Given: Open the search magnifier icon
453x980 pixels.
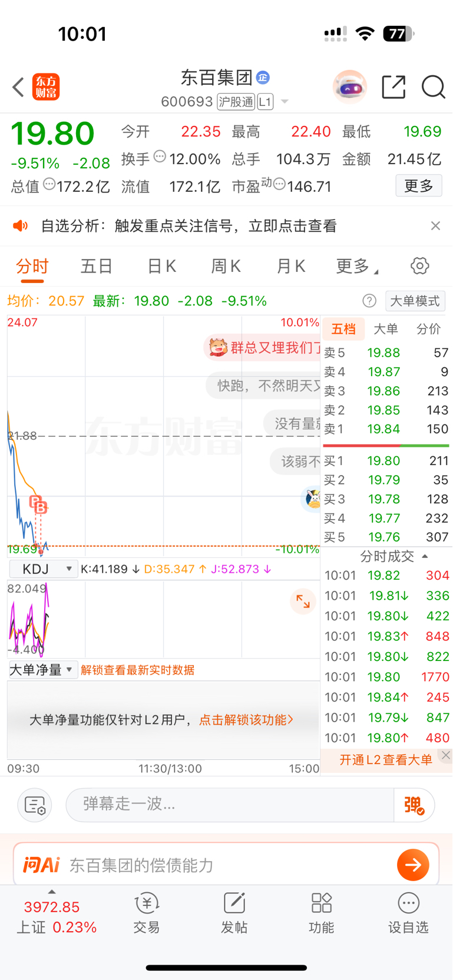Looking at the screenshot, I should pos(433,87).
